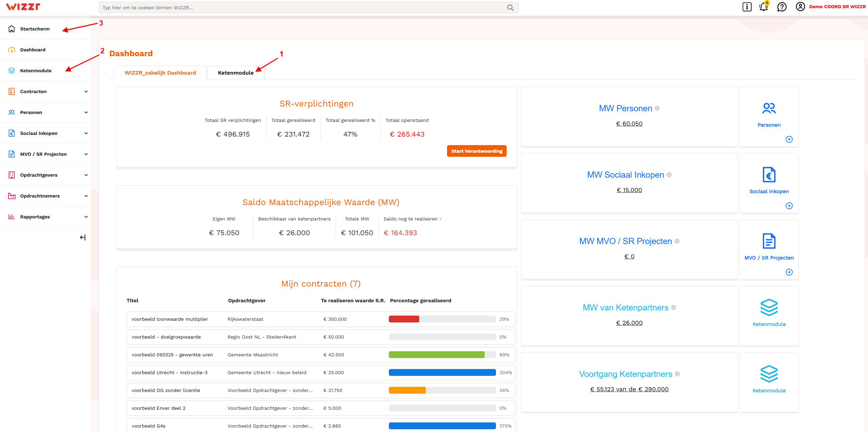
Task: Click orange 34% progress bar
Action: [407, 390]
